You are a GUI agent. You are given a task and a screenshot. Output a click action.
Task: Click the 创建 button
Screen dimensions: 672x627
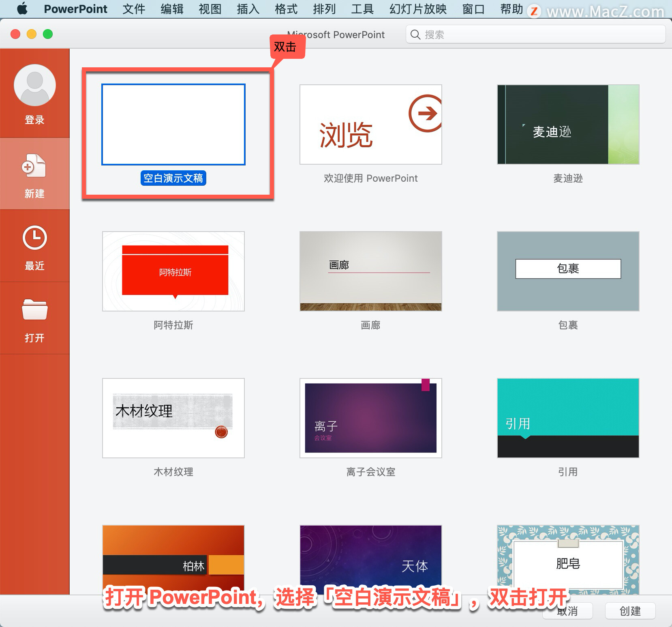coord(630,611)
